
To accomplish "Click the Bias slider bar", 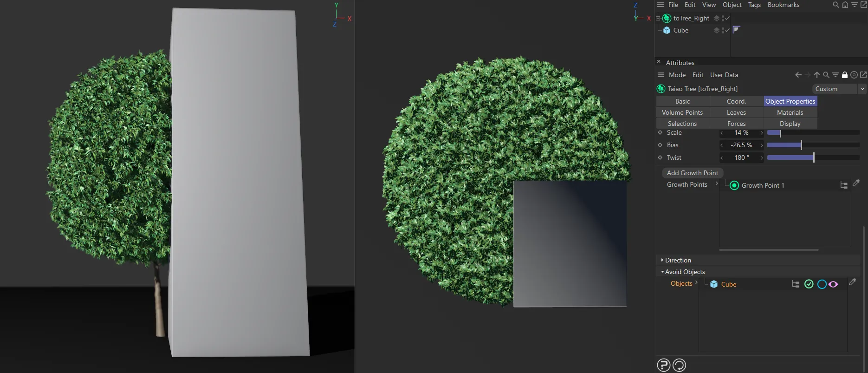I will pyautogui.click(x=813, y=145).
